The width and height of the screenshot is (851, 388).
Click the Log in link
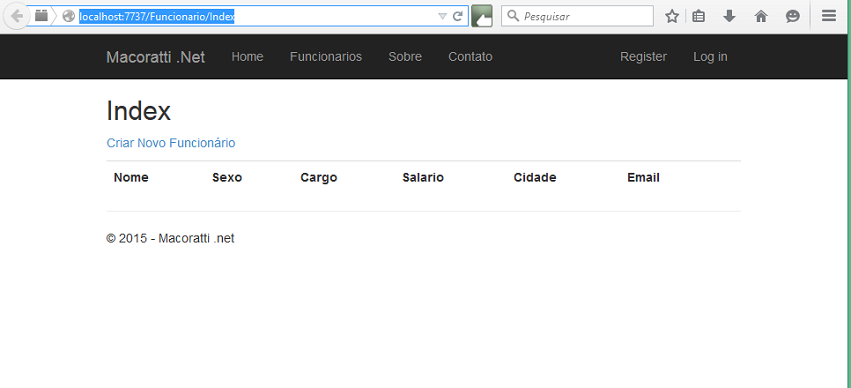pyautogui.click(x=710, y=57)
